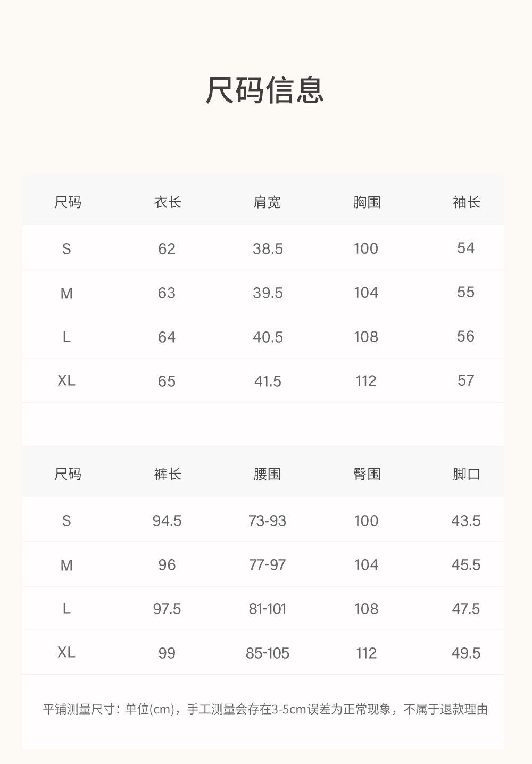The width and height of the screenshot is (532, 764).
Task: Select the 49.5 leg opening value
Action: point(465,653)
